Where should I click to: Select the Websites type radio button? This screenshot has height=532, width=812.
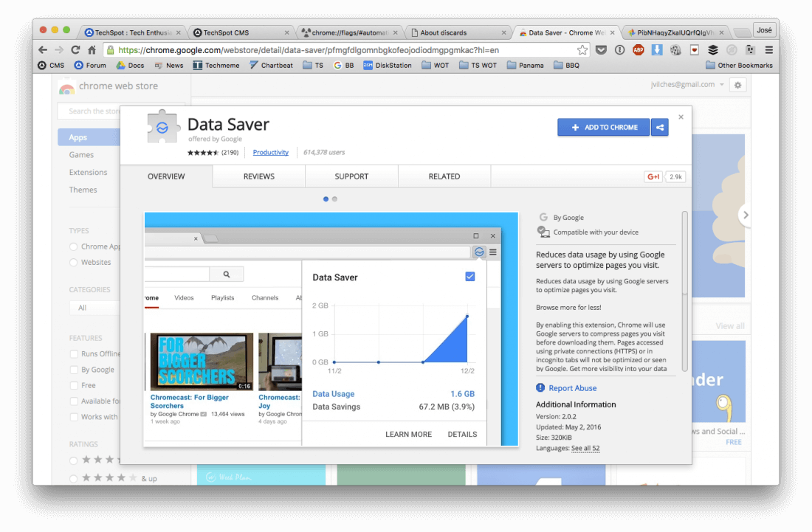[74, 263]
